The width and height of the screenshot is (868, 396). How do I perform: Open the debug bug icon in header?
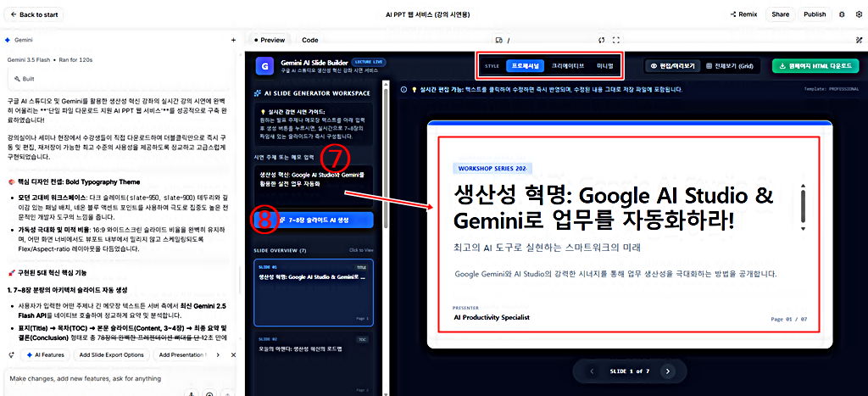[842, 15]
